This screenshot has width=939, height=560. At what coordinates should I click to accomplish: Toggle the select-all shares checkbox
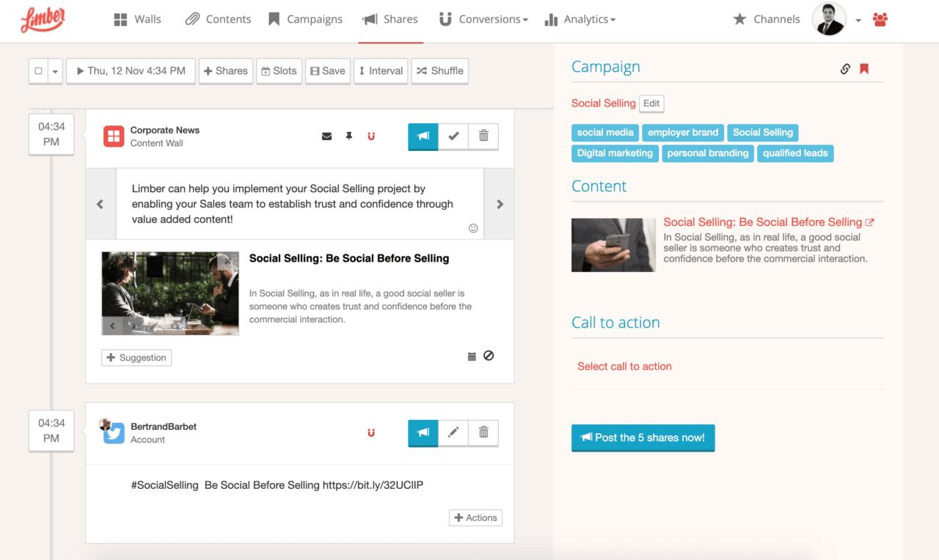point(38,71)
